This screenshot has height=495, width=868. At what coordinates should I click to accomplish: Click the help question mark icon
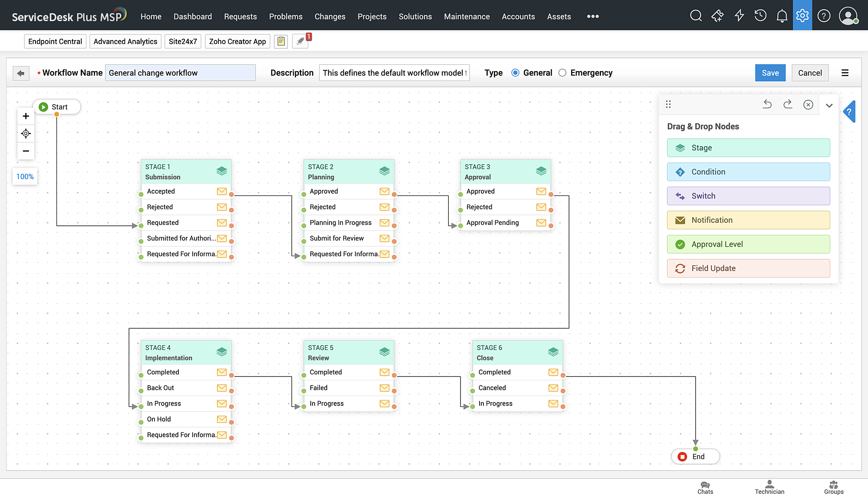point(824,15)
